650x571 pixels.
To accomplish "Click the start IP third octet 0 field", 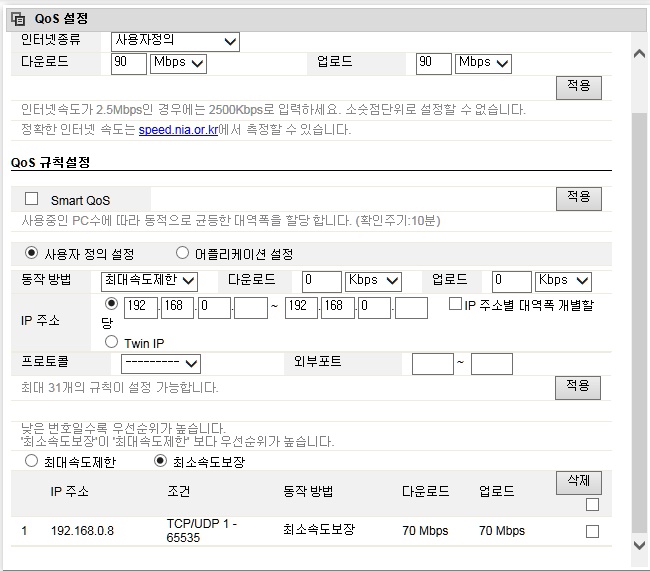I will point(214,308).
